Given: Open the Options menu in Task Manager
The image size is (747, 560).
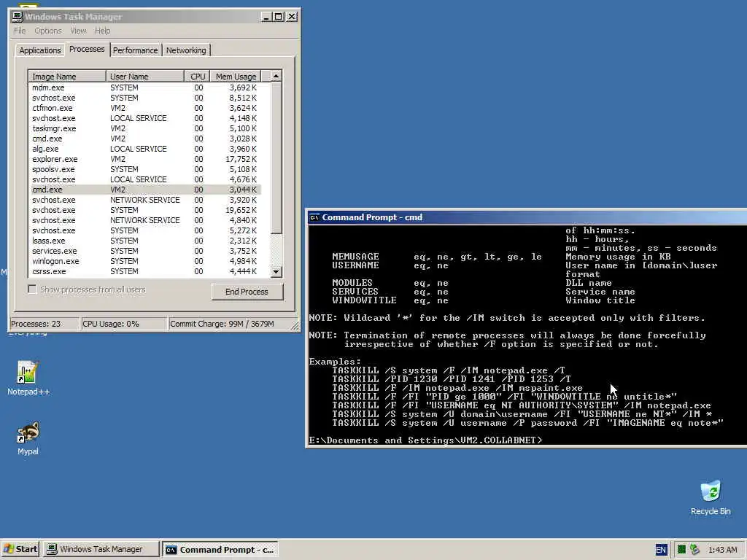Looking at the screenshot, I should point(47,31).
